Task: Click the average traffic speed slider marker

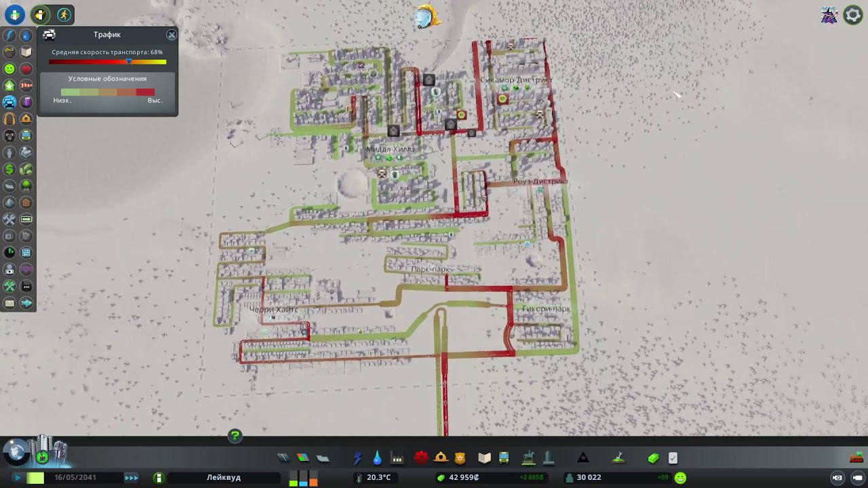Action: click(x=129, y=61)
